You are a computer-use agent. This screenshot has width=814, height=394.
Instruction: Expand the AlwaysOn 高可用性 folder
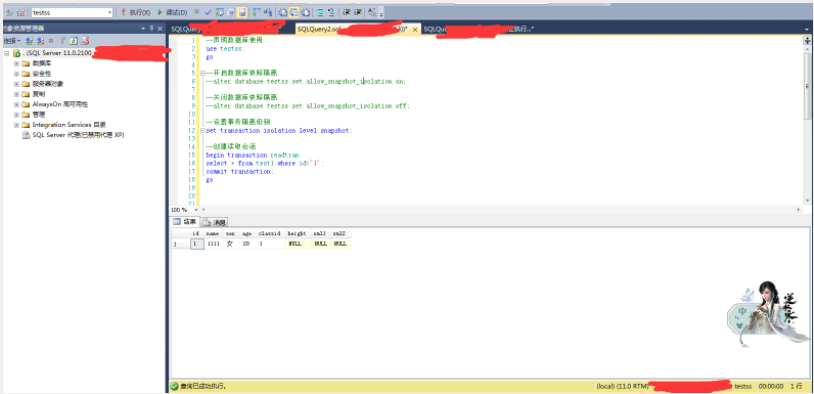[17, 104]
